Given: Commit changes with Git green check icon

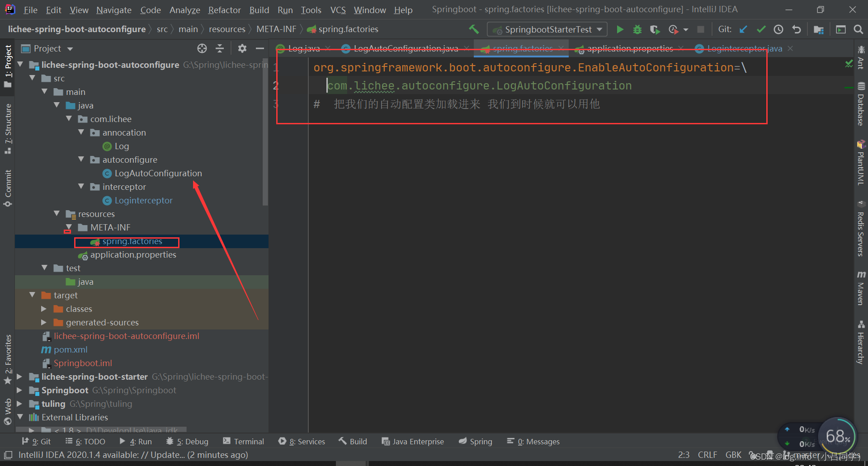Looking at the screenshot, I should (x=761, y=29).
